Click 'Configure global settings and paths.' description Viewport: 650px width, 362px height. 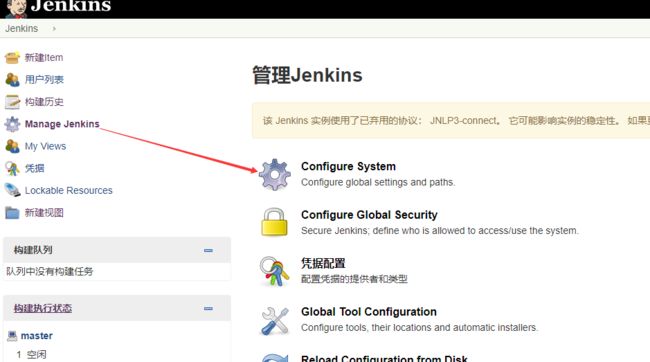click(x=378, y=182)
